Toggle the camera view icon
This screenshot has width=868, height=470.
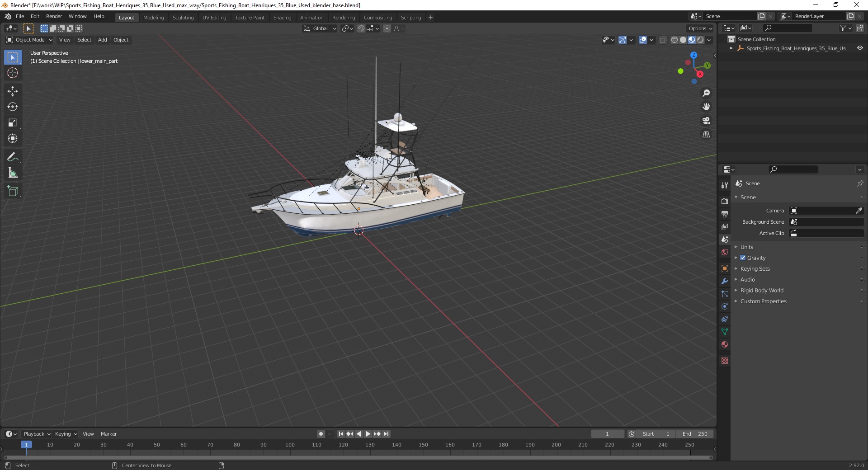click(x=706, y=121)
